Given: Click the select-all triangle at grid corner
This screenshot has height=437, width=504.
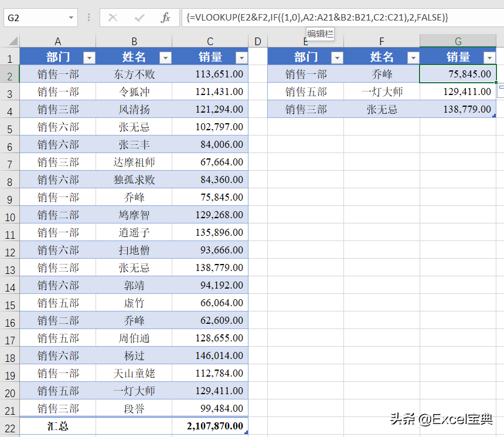Looking at the screenshot, I should tap(13, 41).
